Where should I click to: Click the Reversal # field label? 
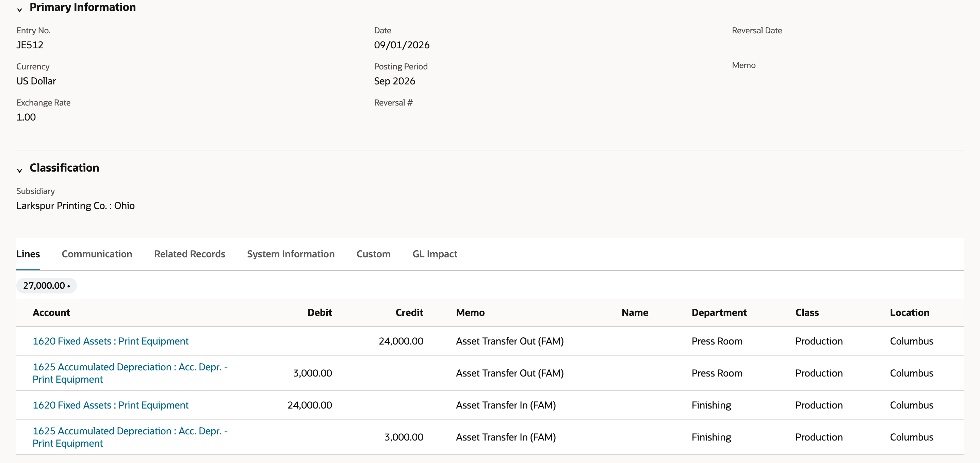point(393,103)
